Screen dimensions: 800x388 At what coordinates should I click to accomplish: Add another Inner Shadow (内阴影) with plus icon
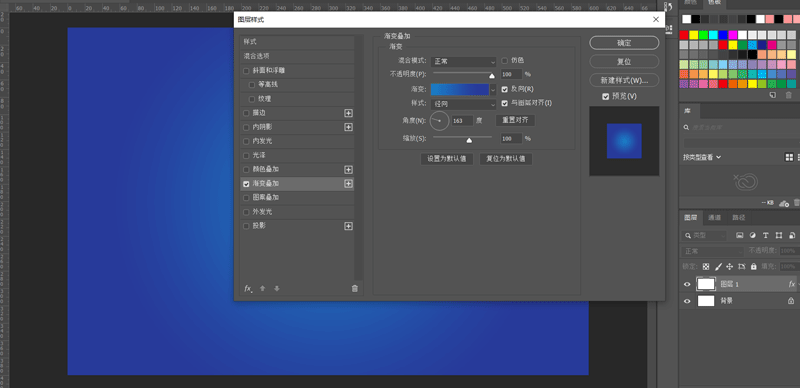(x=348, y=127)
